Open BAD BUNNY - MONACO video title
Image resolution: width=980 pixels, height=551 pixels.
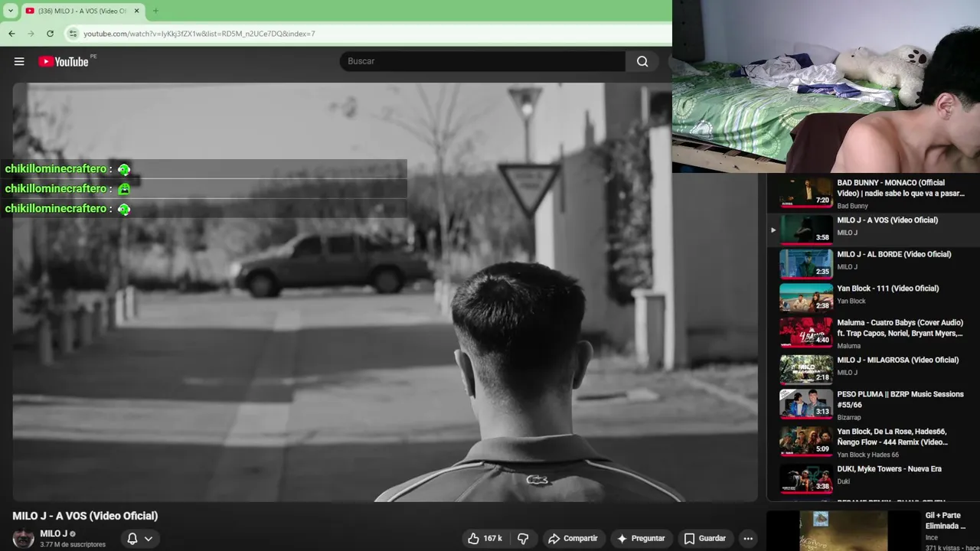(900, 188)
